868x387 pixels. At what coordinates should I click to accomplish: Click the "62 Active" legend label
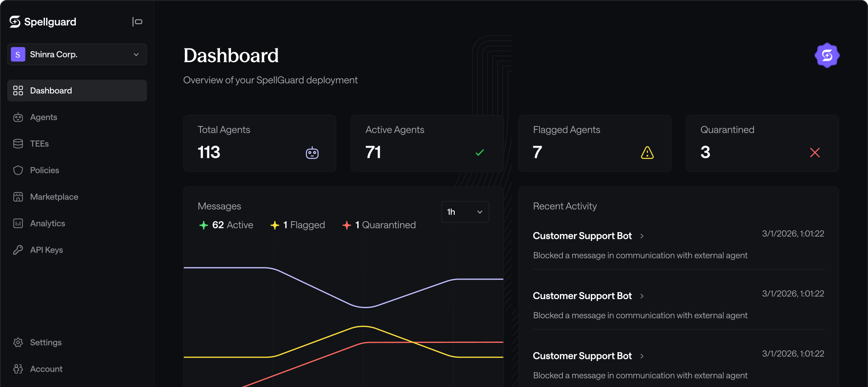233,225
